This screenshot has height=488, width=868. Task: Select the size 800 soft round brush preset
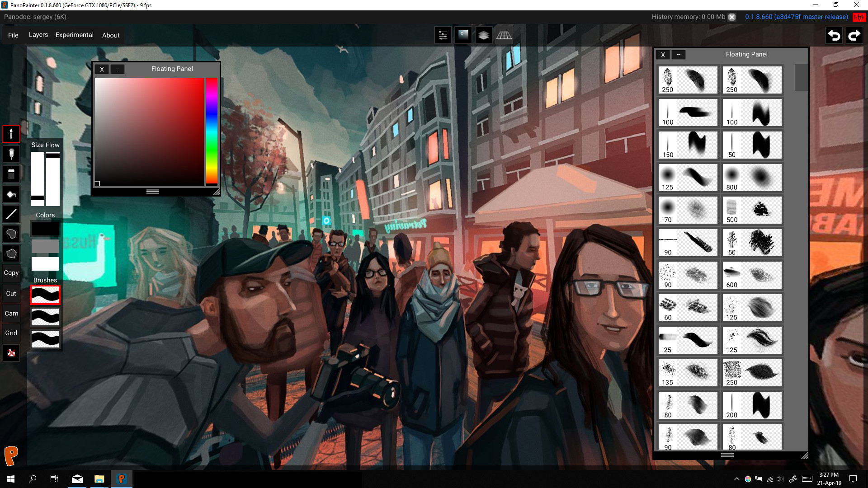pos(752,178)
